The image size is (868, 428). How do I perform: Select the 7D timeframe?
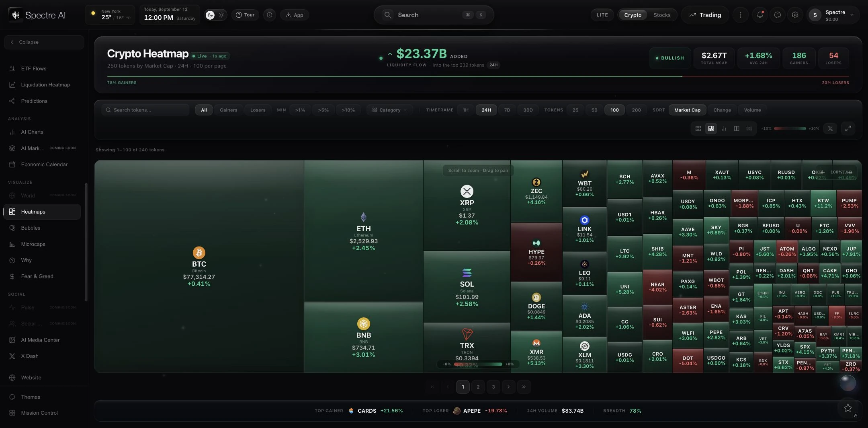tap(507, 110)
